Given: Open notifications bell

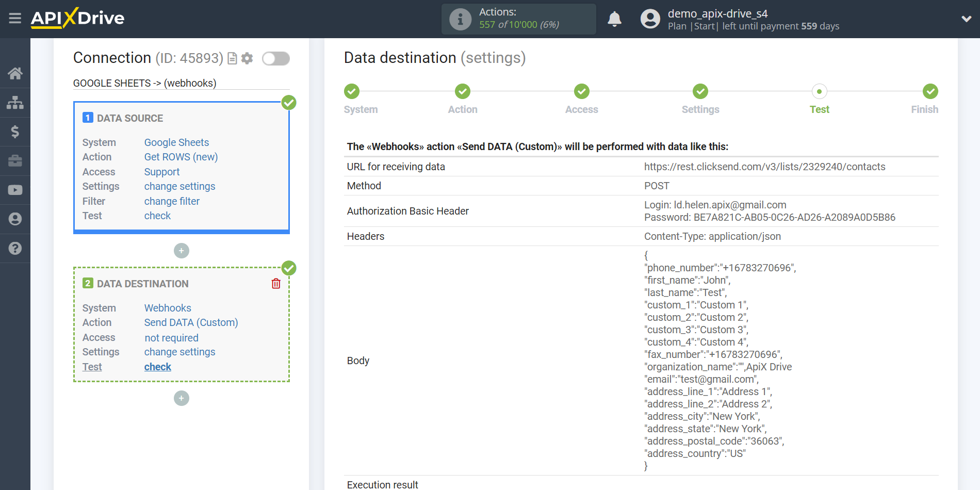Looking at the screenshot, I should 614,19.
